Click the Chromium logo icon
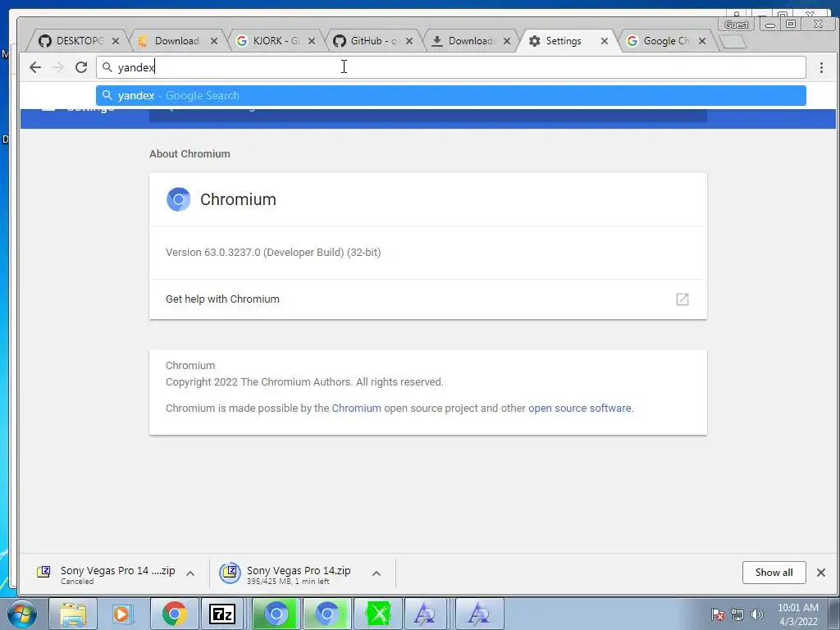Viewport: 840px width, 630px height. click(178, 199)
